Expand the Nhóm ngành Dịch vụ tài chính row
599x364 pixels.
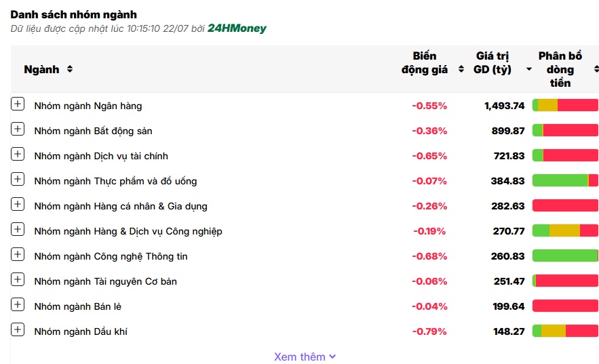(18, 154)
